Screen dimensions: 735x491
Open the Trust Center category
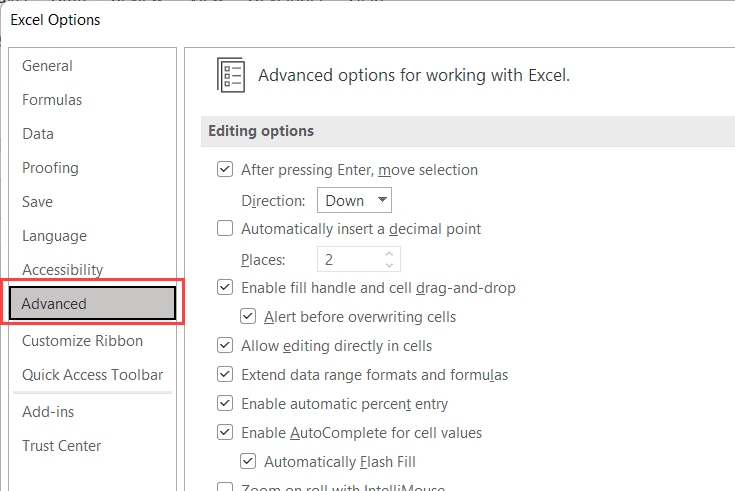pos(61,446)
